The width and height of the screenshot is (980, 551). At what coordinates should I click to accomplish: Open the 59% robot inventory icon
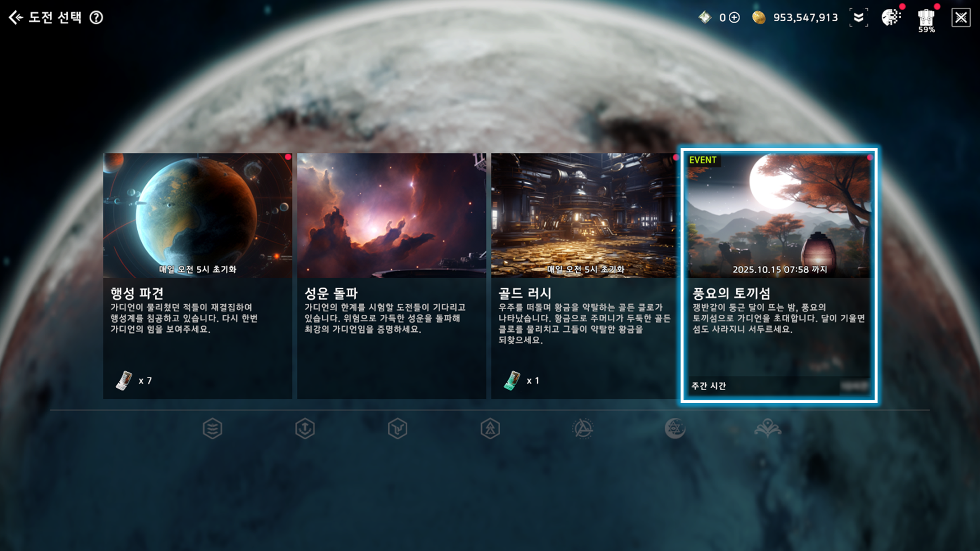click(926, 20)
